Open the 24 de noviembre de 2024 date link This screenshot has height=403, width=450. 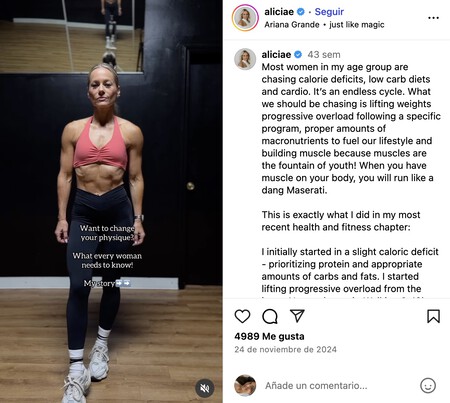[285, 349]
